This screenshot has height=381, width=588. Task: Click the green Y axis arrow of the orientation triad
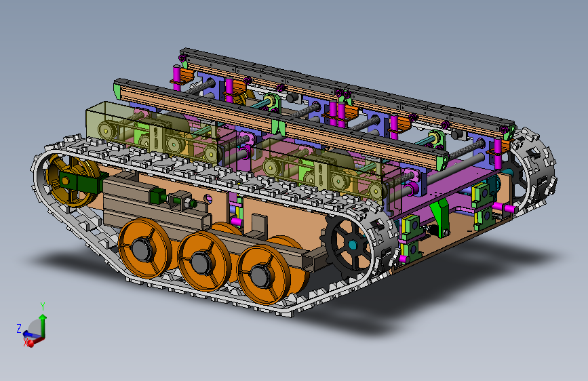[43, 326]
